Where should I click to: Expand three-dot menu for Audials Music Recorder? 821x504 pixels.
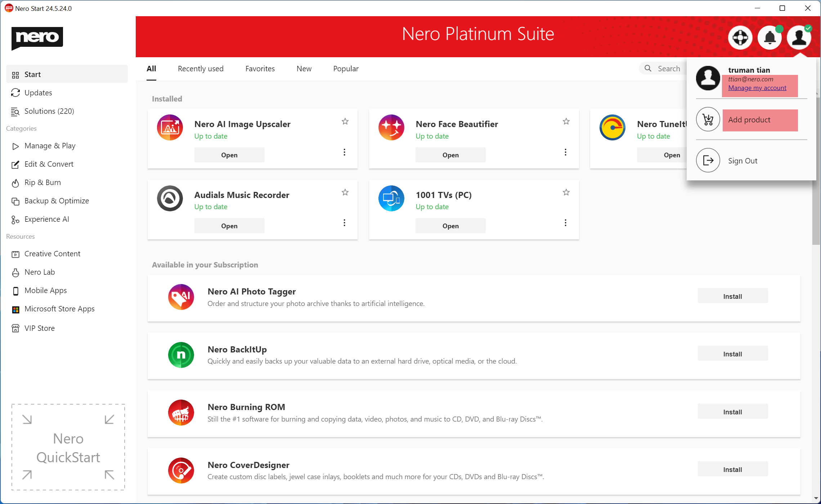click(x=344, y=223)
